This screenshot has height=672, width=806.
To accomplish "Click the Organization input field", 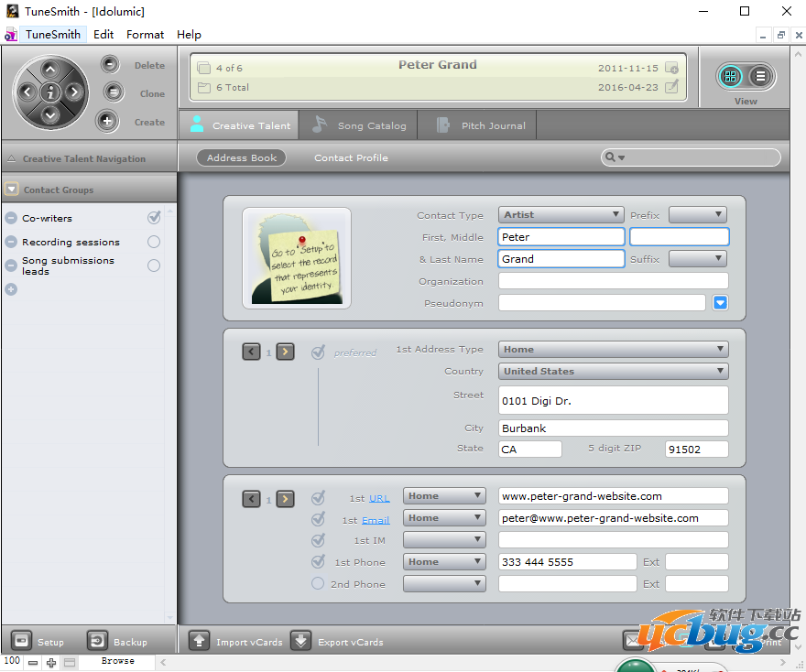I will click(614, 281).
